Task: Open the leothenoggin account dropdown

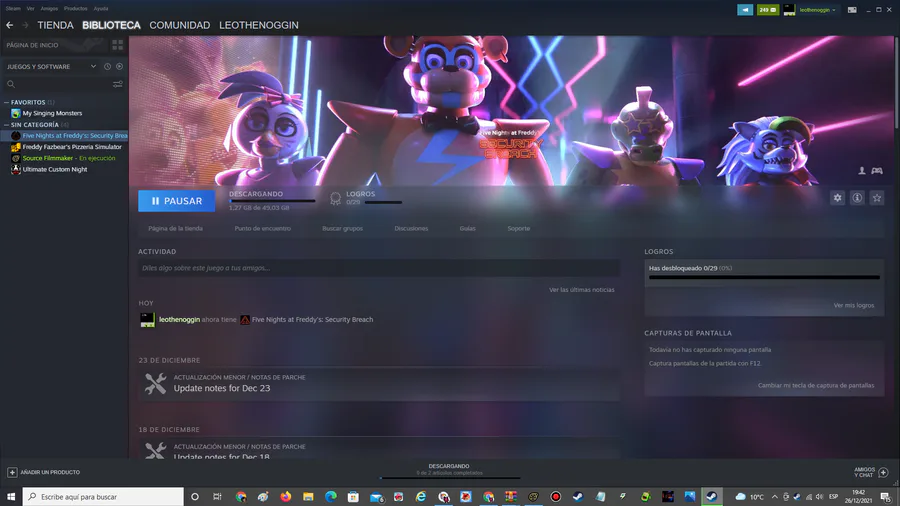Action: 817,10
